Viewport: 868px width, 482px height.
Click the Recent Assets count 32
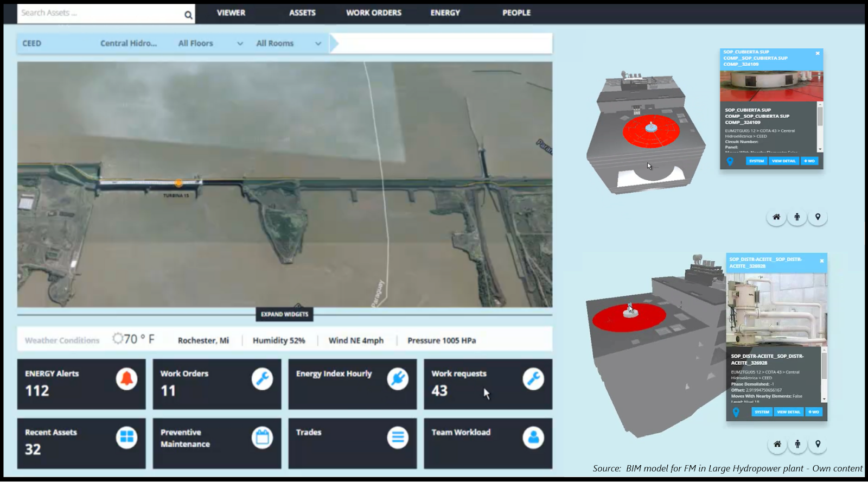33,449
